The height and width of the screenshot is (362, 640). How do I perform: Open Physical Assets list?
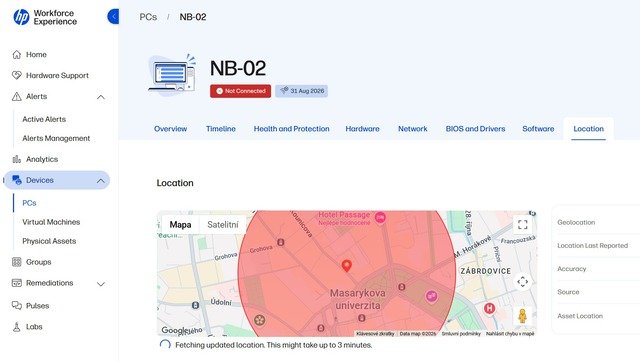(49, 241)
